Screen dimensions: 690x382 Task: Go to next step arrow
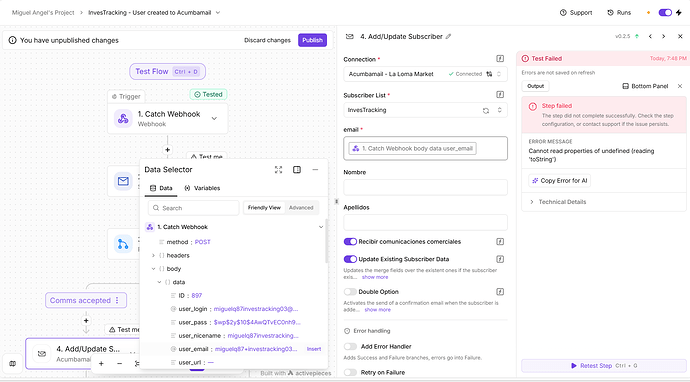664,37
